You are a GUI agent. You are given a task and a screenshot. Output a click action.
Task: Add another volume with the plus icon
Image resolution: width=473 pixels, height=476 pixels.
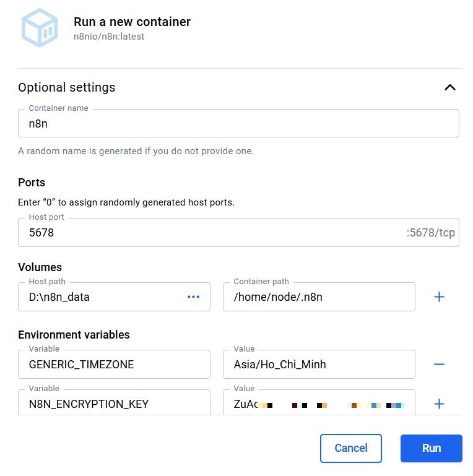pyautogui.click(x=439, y=297)
